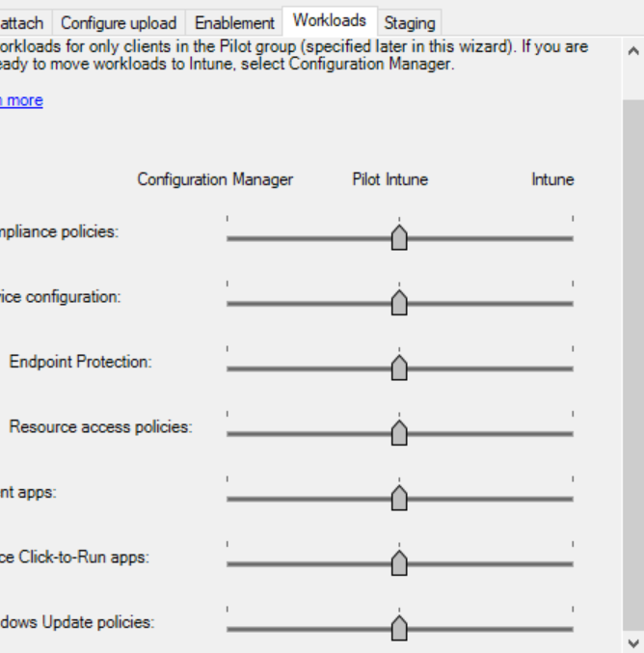Click the Compliance policies label
644x653 pixels.
pyautogui.click(x=59, y=231)
